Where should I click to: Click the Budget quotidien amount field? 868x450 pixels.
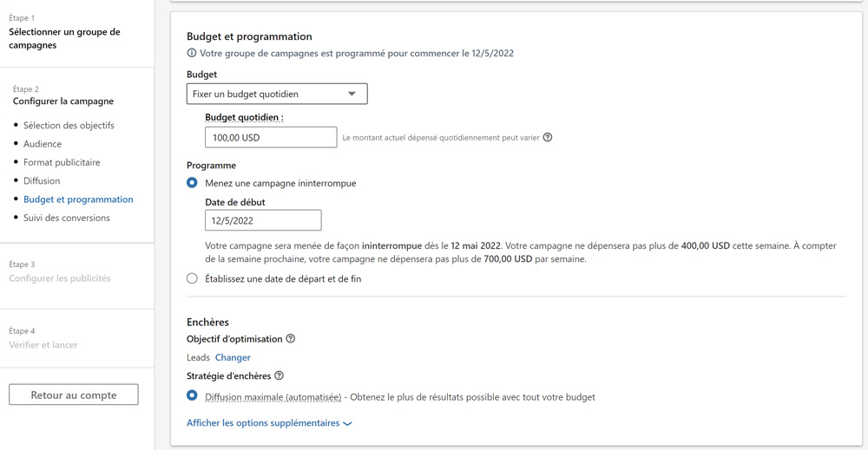click(x=271, y=137)
